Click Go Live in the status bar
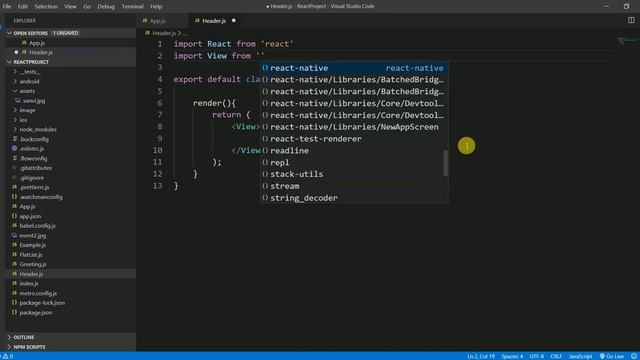Screen dimensions: 640x360 (611, 356)
